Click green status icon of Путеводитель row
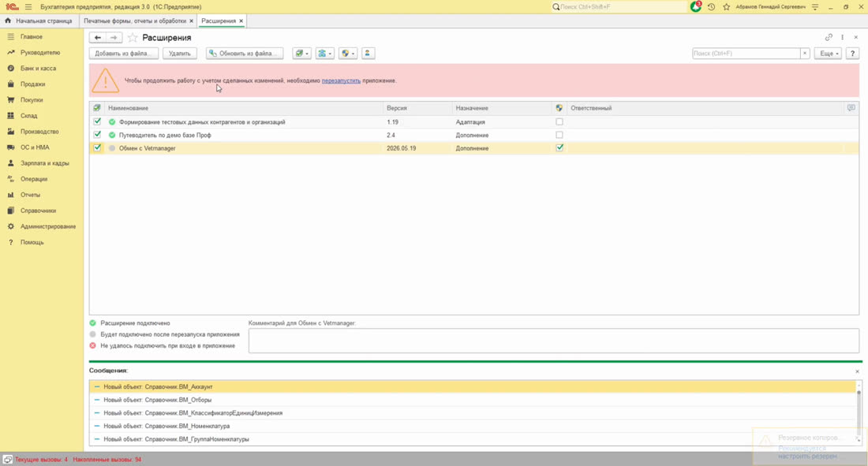The height and width of the screenshot is (466, 868). point(112,135)
